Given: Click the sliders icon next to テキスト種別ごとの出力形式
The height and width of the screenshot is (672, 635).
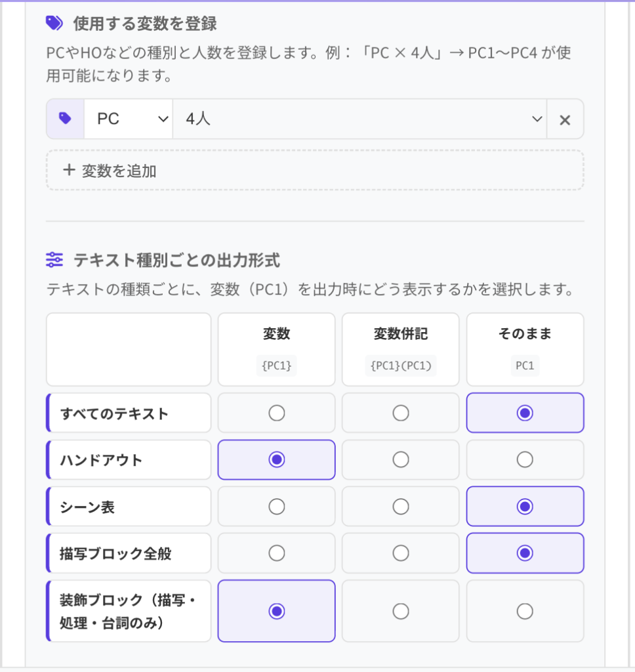Looking at the screenshot, I should pyautogui.click(x=54, y=260).
